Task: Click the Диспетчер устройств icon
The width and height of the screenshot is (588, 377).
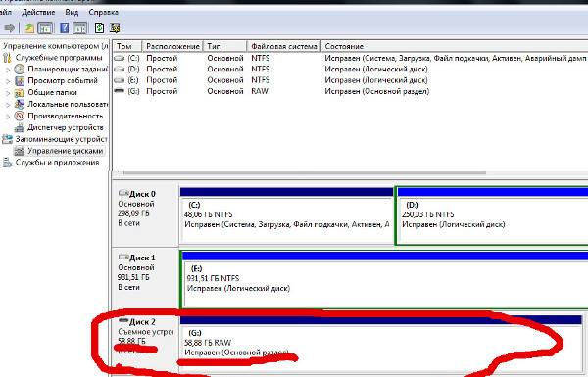Action: pos(20,128)
